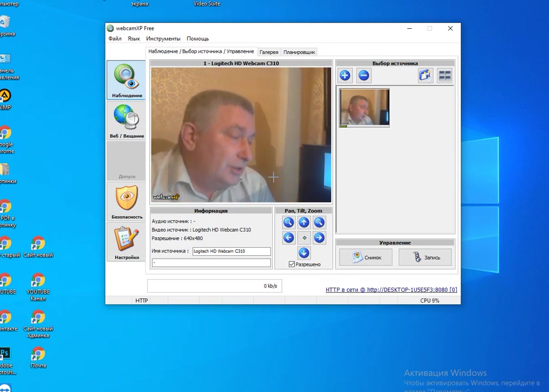
Task: Open the Веб / Вещание broadcast section
Action: pos(126,121)
